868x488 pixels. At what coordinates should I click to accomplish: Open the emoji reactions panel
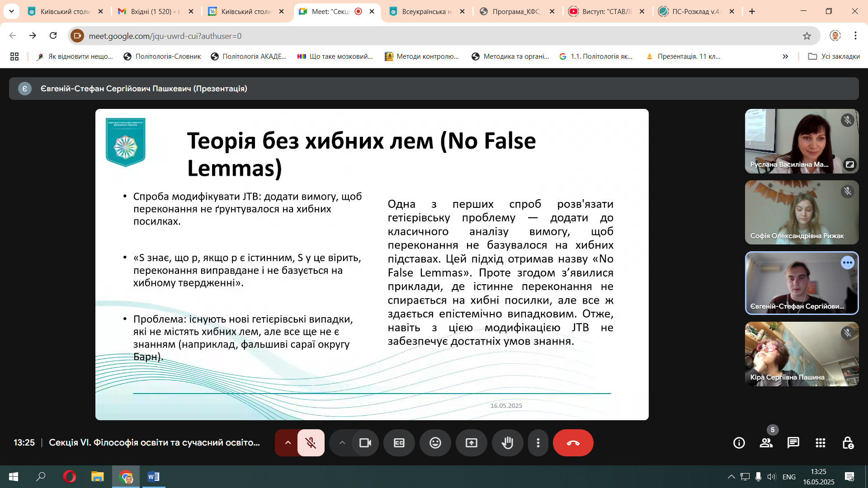pyautogui.click(x=435, y=443)
